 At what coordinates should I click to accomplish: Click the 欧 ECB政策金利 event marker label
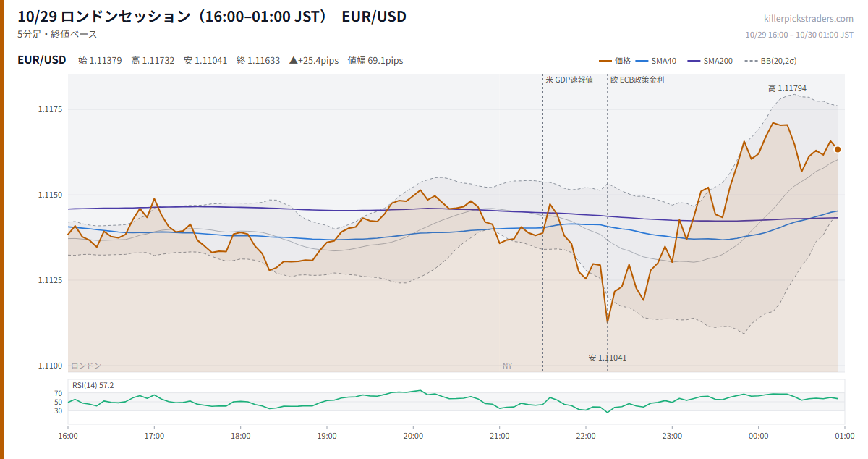pyautogui.click(x=637, y=80)
